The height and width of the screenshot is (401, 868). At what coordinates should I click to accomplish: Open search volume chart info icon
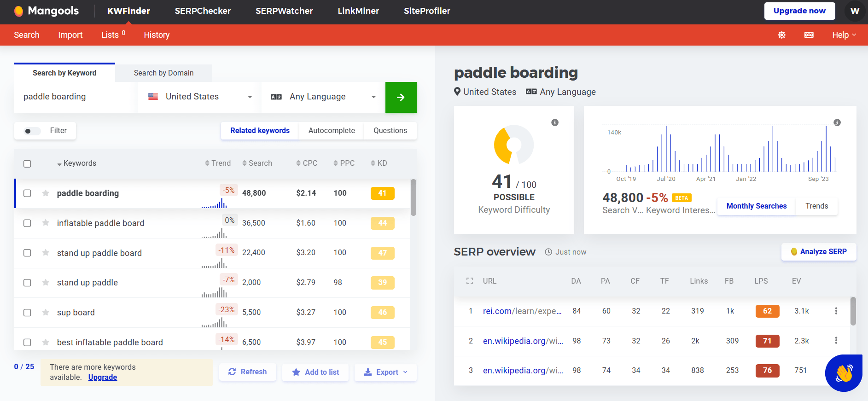837,122
